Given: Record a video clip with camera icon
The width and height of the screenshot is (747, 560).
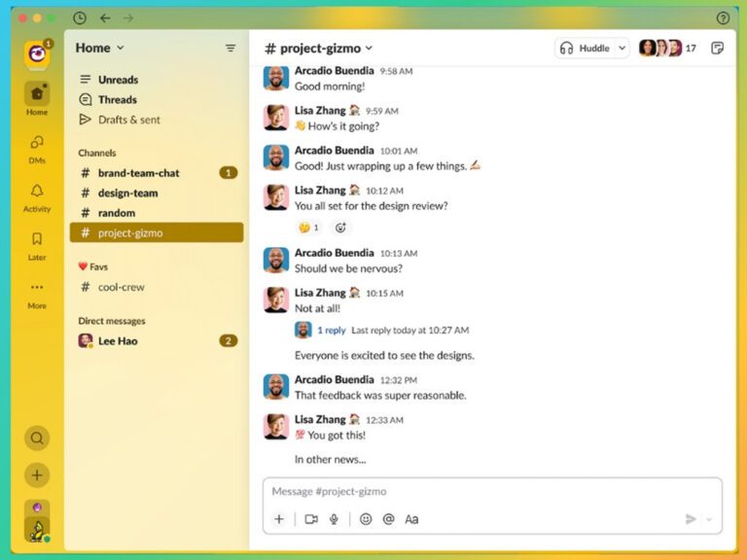Looking at the screenshot, I should coord(311,519).
